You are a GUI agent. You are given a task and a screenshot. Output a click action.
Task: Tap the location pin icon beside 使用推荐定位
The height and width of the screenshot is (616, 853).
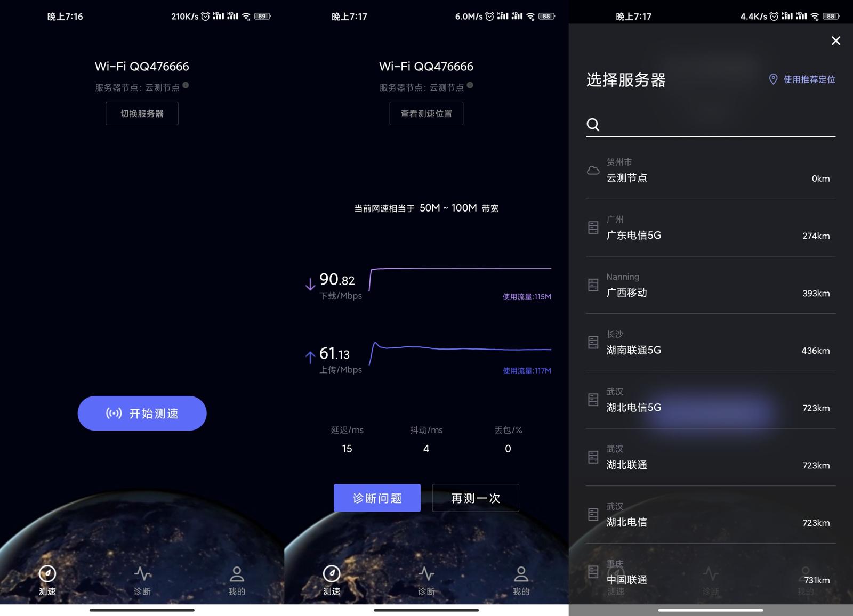point(773,79)
